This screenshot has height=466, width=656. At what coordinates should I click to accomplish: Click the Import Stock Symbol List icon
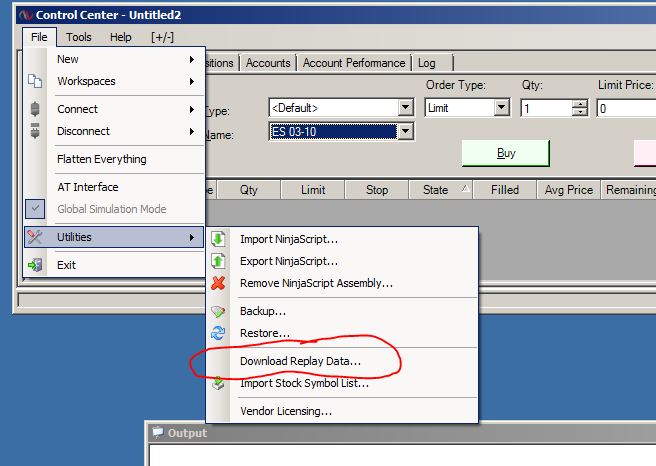[x=218, y=383]
